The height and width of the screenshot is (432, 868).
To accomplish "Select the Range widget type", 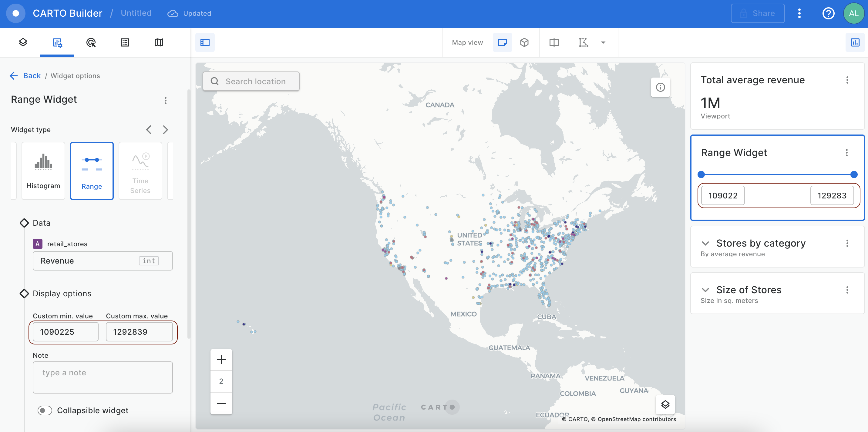I will click(92, 171).
